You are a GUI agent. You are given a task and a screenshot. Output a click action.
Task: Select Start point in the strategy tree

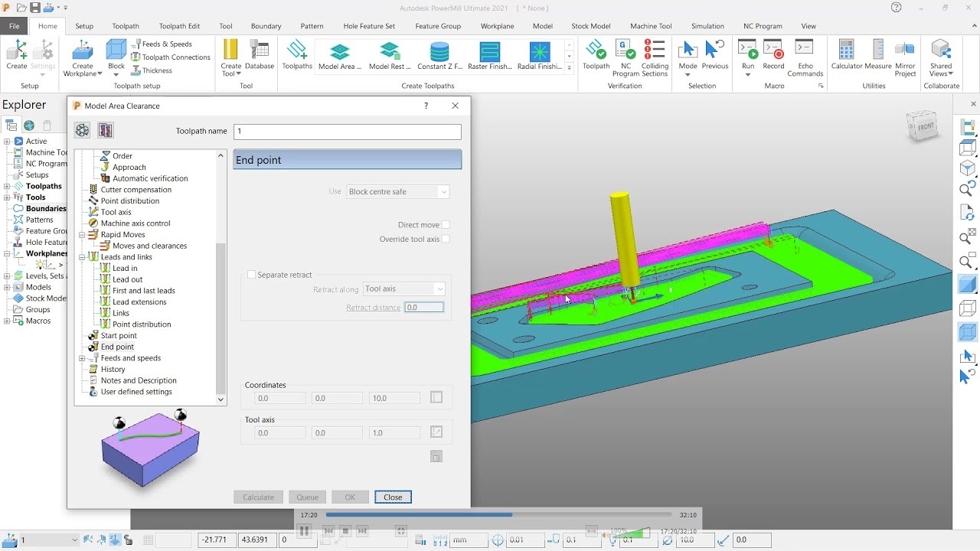click(x=119, y=336)
